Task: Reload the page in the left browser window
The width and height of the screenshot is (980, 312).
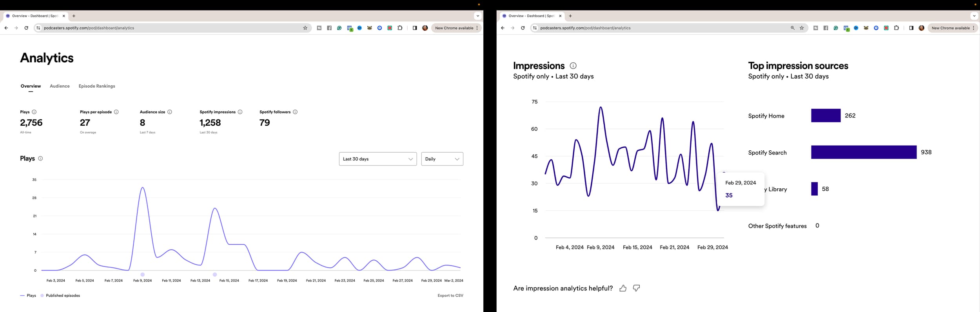Action: tap(26, 28)
